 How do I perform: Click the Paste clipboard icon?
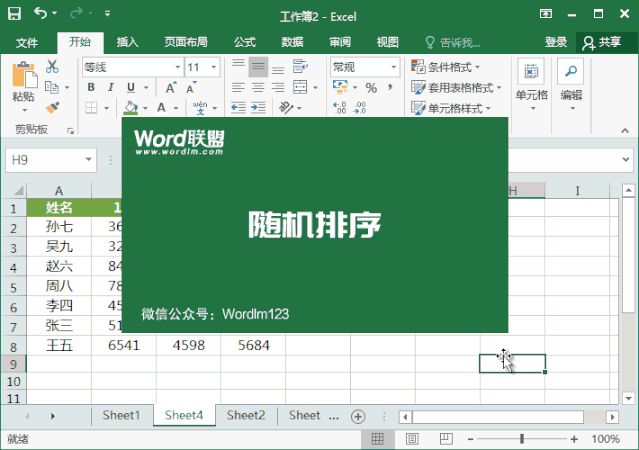coord(24,75)
